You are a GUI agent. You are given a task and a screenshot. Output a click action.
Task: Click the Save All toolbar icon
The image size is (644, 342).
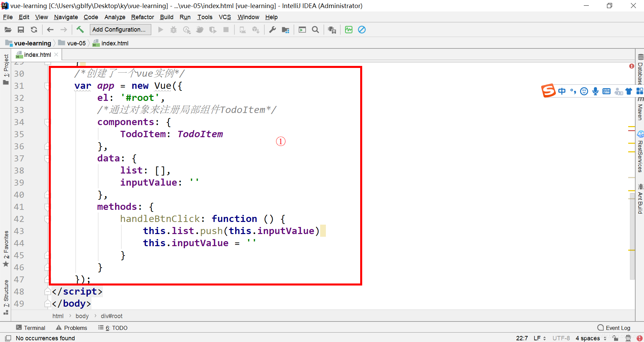21,30
